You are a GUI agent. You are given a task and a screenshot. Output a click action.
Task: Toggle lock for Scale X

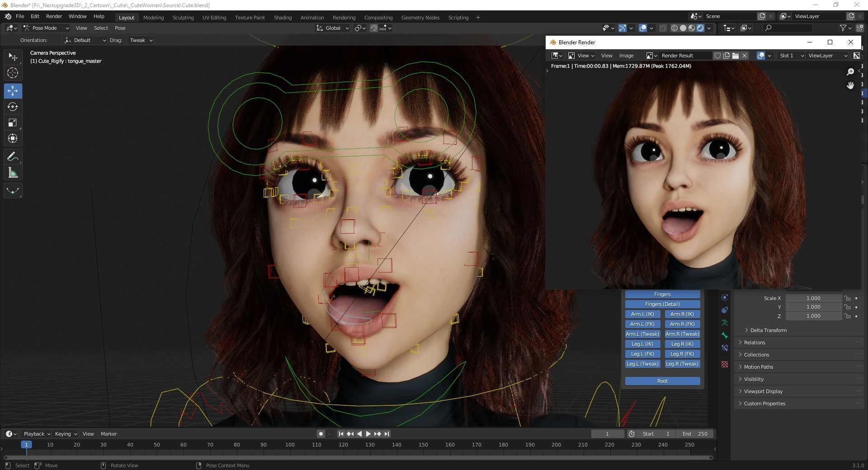(848, 298)
